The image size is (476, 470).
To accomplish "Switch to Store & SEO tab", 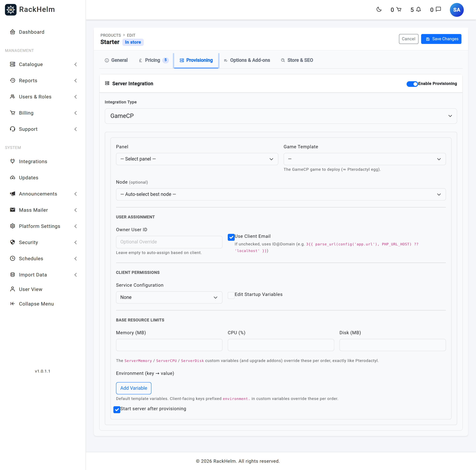I will 297,60.
